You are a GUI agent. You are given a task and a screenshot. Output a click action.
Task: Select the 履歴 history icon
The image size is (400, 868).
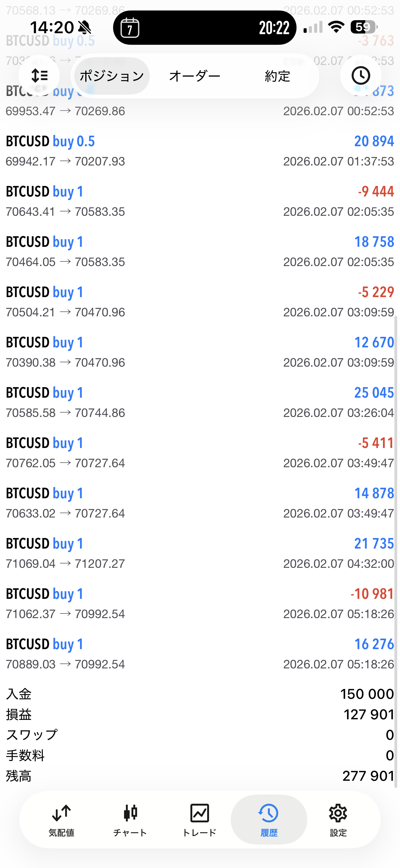click(269, 819)
